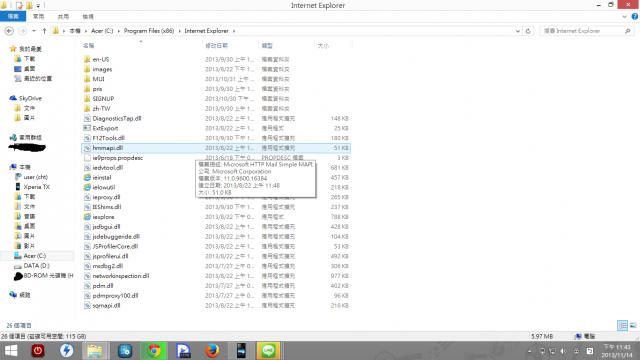This screenshot has width=640, height=360.
Task: Select the images folder
Action: (x=102, y=69)
